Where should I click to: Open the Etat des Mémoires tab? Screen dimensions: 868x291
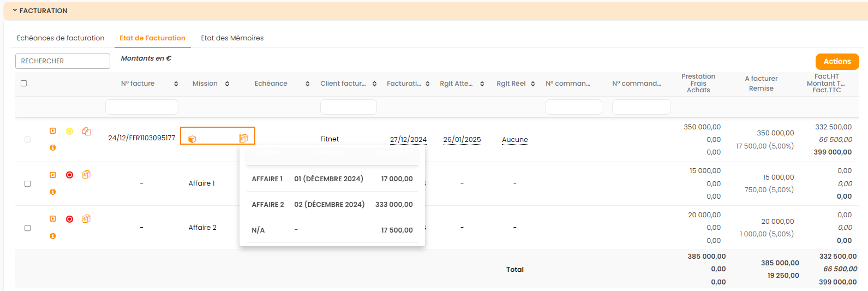coord(232,38)
